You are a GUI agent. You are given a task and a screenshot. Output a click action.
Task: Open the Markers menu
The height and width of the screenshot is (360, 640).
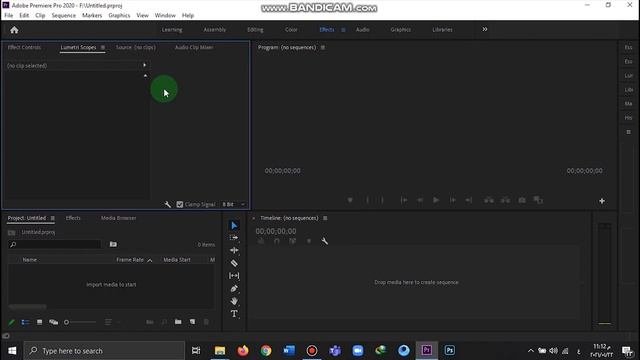click(92, 15)
